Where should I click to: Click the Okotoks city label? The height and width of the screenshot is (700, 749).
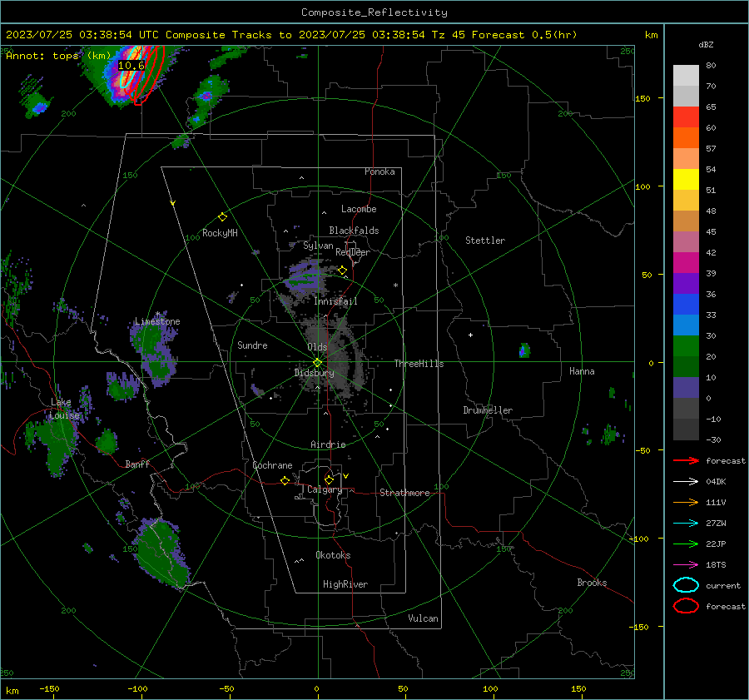[x=333, y=555]
